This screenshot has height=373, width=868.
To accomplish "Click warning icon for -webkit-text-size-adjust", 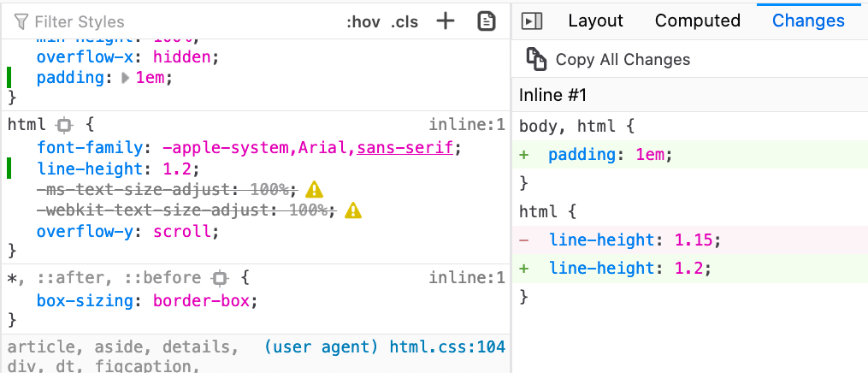I will pos(352,210).
